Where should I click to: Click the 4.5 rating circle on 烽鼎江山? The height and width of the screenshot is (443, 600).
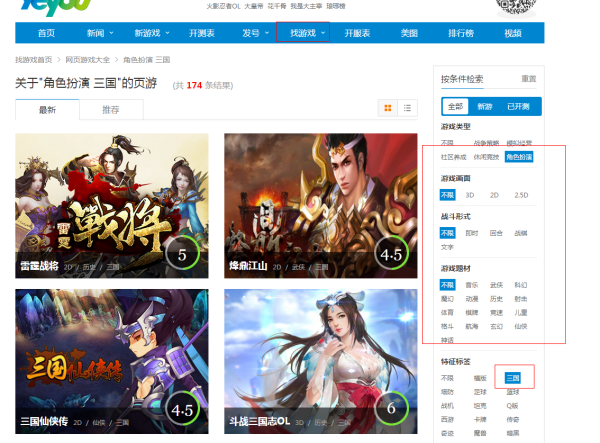pos(391,254)
